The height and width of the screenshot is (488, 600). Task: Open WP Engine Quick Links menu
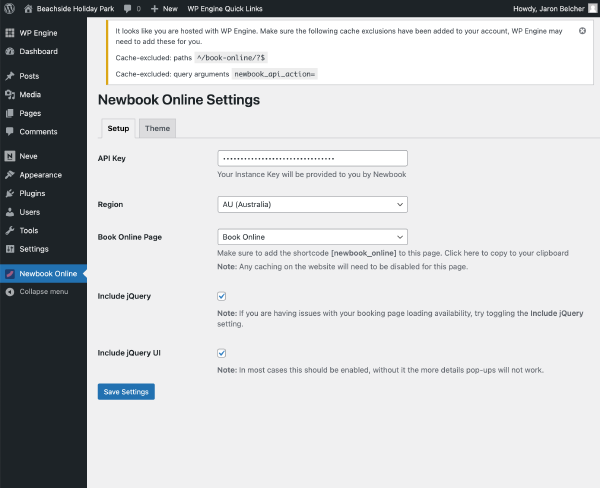pos(225,8)
